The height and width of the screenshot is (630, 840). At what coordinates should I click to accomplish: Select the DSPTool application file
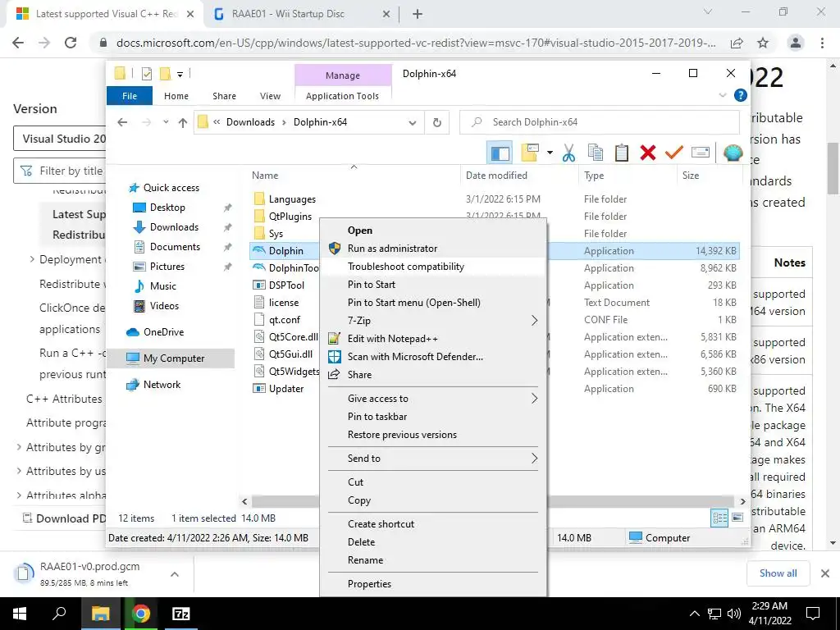286,285
